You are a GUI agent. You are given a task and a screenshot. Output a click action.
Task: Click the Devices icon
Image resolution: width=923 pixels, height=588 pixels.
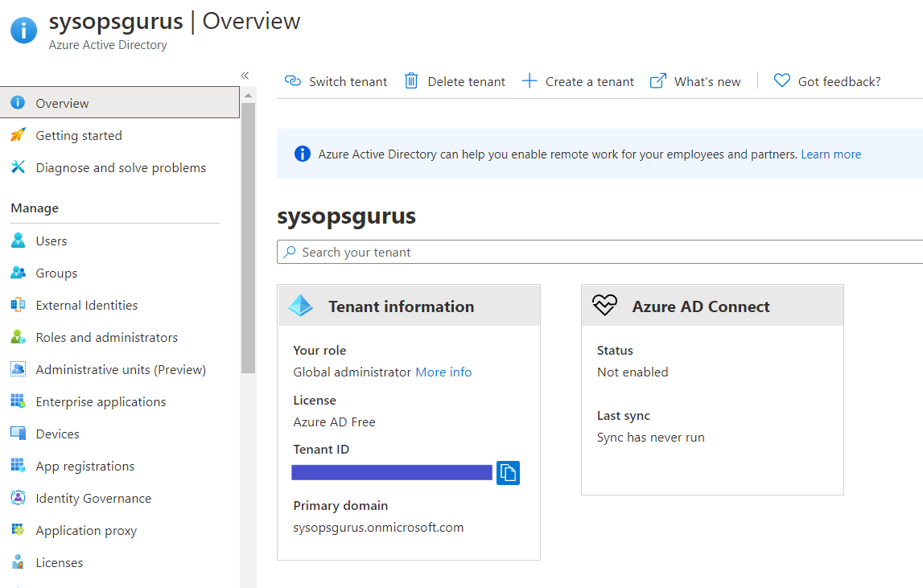19,434
